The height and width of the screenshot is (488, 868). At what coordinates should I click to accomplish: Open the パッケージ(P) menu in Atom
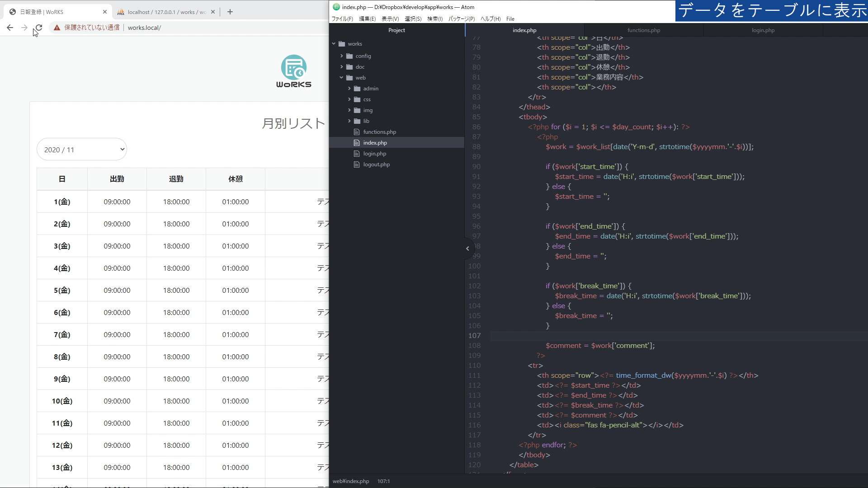(462, 19)
